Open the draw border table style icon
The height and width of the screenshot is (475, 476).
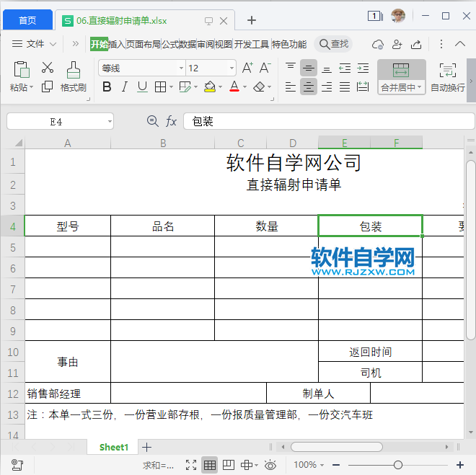185,87
